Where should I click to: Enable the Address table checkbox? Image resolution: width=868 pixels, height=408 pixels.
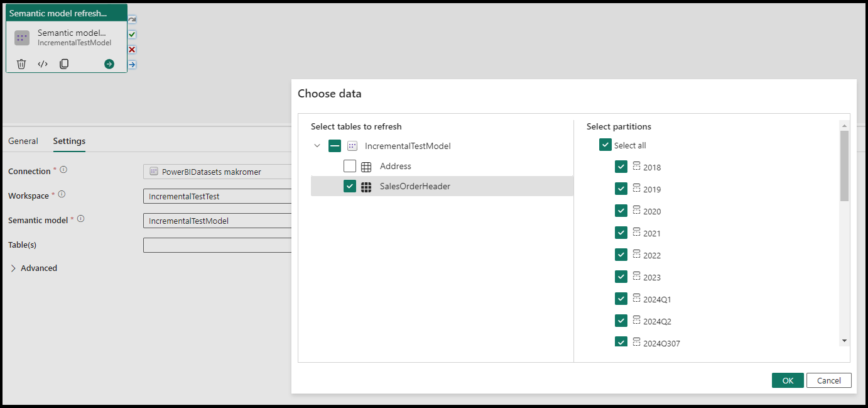(x=350, y=166)
